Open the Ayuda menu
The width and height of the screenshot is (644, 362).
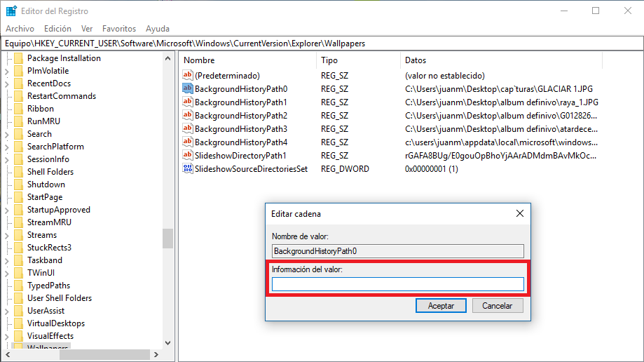157,28
